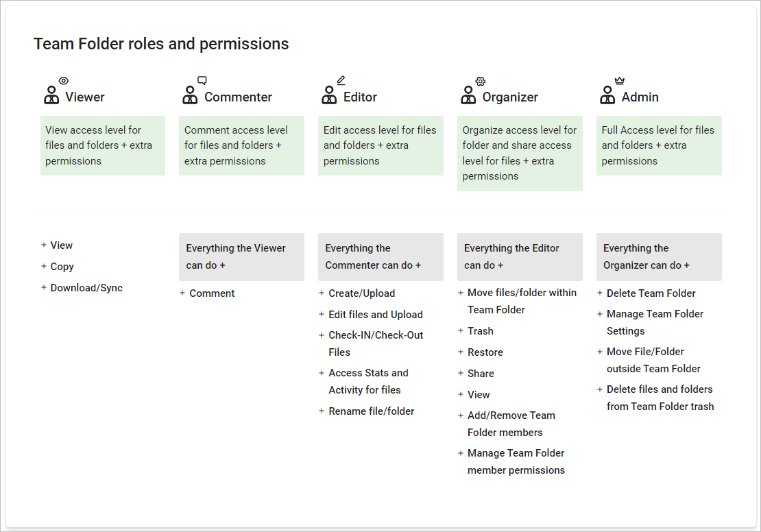Click the plus icon next to Comment
Viewport: 761px width, 532px height.
182,293
